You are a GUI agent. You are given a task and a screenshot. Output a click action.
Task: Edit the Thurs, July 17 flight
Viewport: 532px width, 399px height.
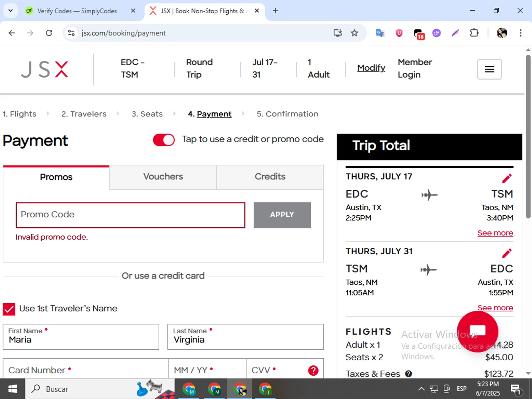click(x=507, y=178)
